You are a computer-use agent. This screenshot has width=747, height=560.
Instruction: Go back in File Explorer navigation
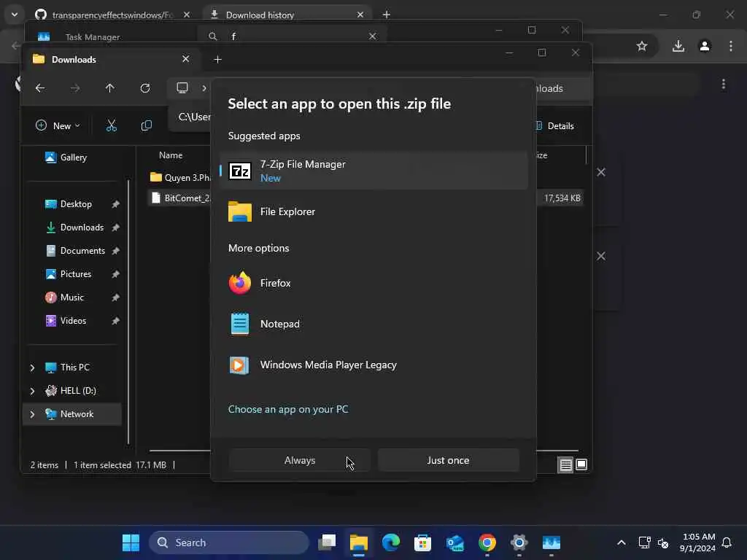tap(40, 88)
